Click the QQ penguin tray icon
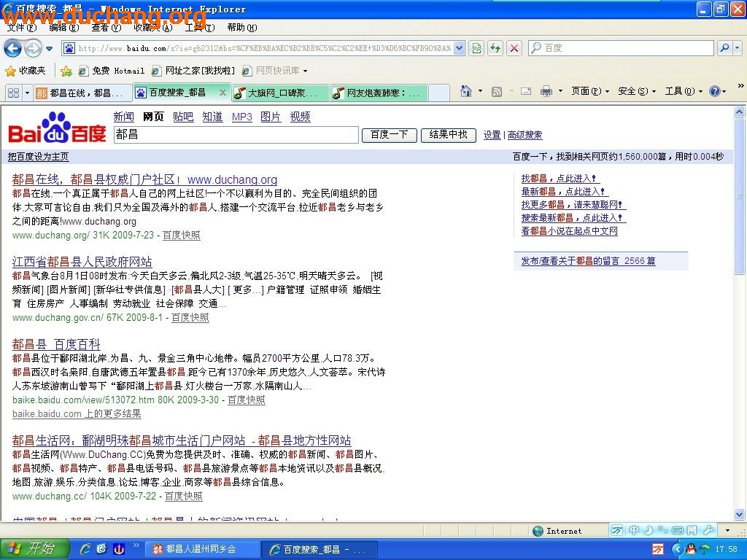The height and width of the screenshot is (560, 747). pos(691,550)
